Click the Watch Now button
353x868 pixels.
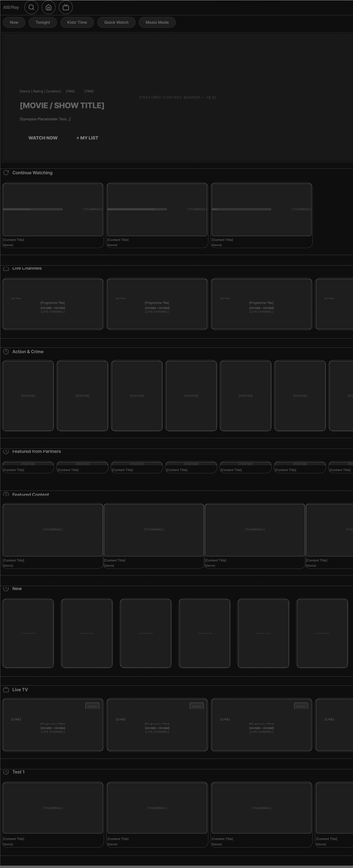coord(43,138)
